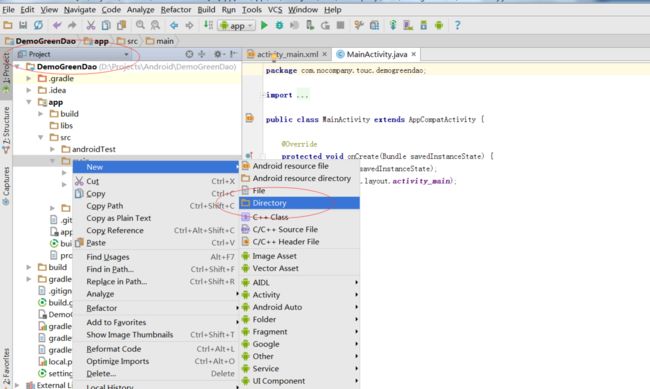
Task: Click Sync Project with Gradle icon
Action: pyautogui.click(x=393, y=25)
